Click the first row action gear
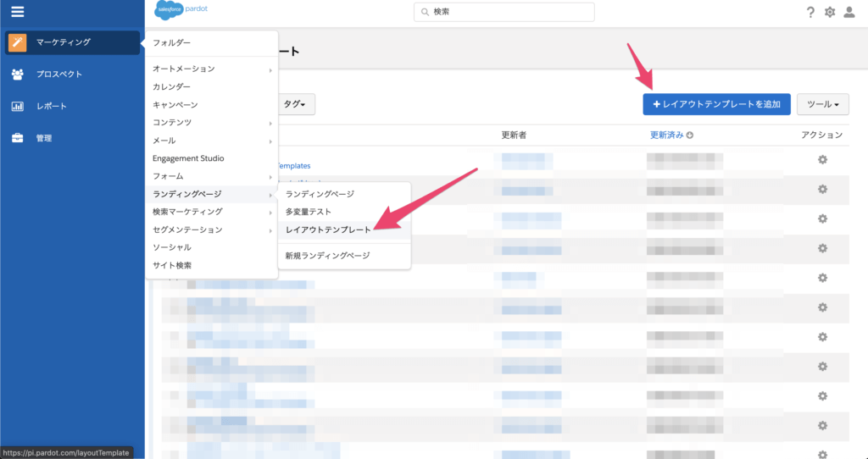The image size is (868, 459). pyautogui.click(x=821, y=160)
